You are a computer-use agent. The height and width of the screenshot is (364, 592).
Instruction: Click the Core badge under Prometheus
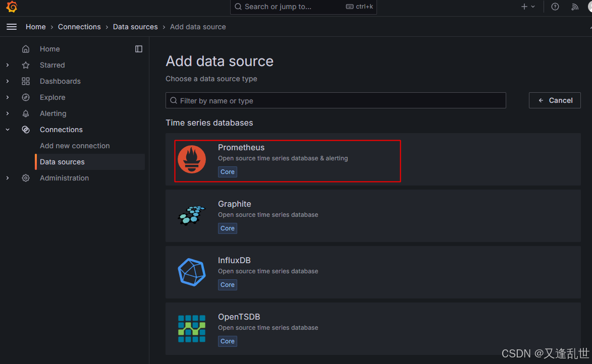tap(227, 171)
